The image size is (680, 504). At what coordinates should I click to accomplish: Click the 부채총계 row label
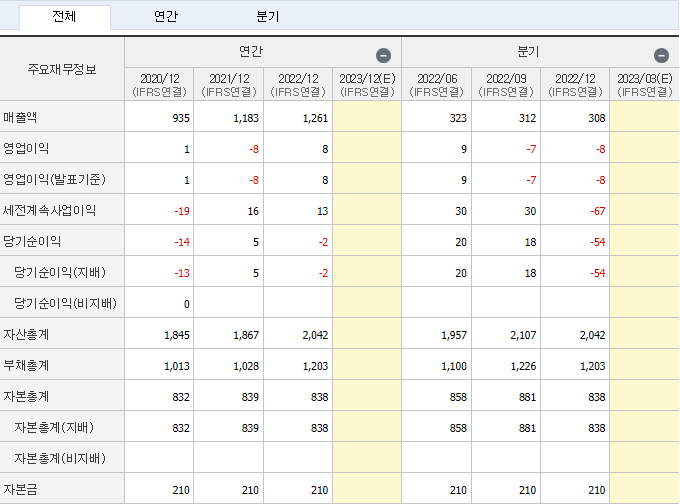[26, 366]
